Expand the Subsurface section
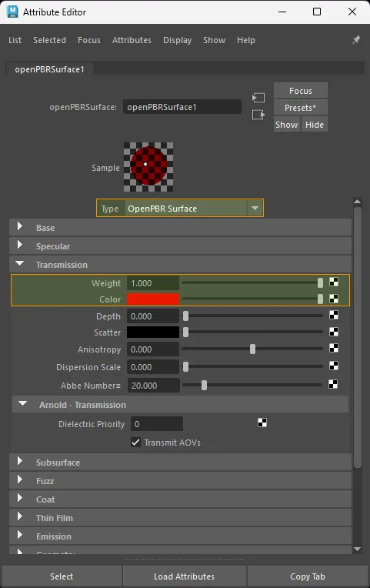Image resolution: width=370 pixels, height=588 pixels. (180, 463)
